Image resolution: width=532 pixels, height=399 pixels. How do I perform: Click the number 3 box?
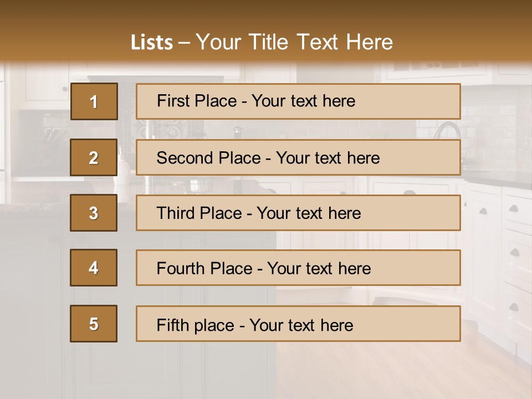click(x=94, y=213)
